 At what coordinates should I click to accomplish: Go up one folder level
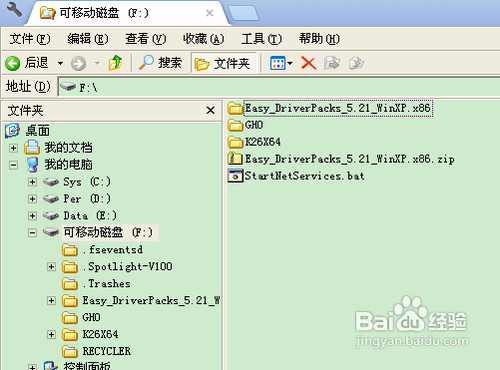coord(116,63)
